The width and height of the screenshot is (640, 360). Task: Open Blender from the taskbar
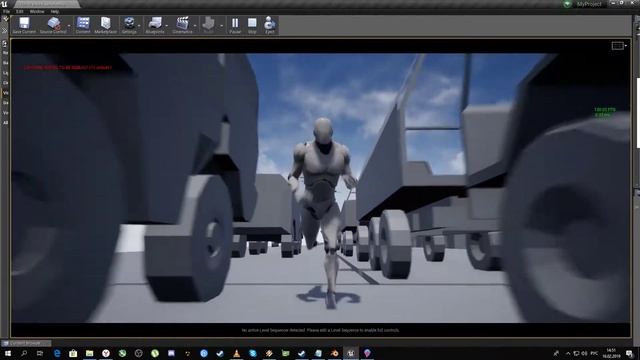click(334, 353)
